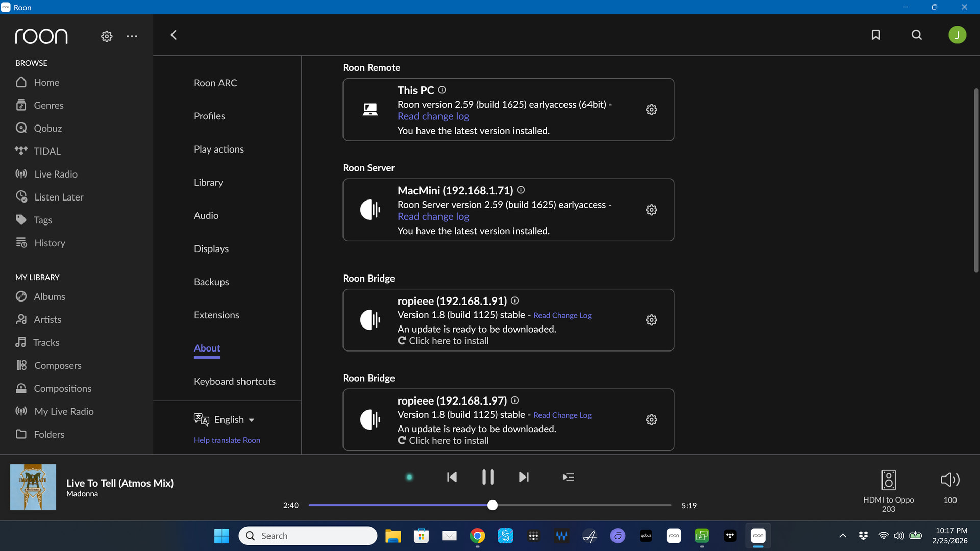Open Roon search magnifier in top bar

(x=917, y=35)
